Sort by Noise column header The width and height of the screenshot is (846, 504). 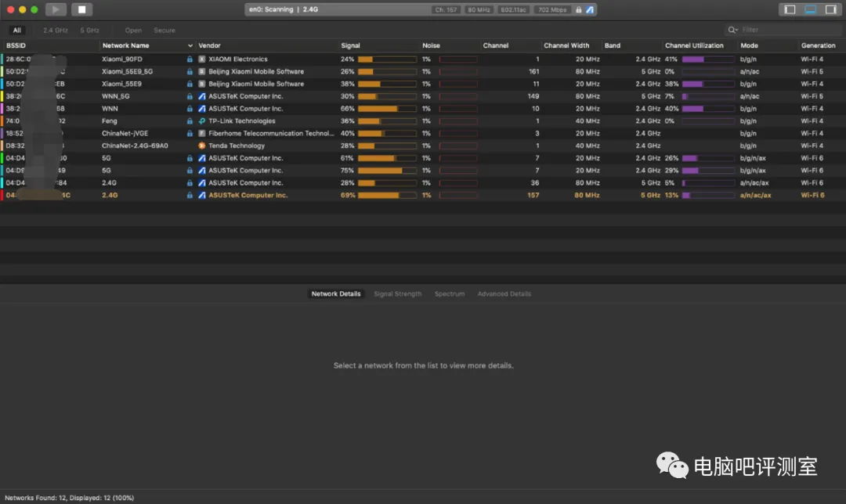click(x=431, y=46)
